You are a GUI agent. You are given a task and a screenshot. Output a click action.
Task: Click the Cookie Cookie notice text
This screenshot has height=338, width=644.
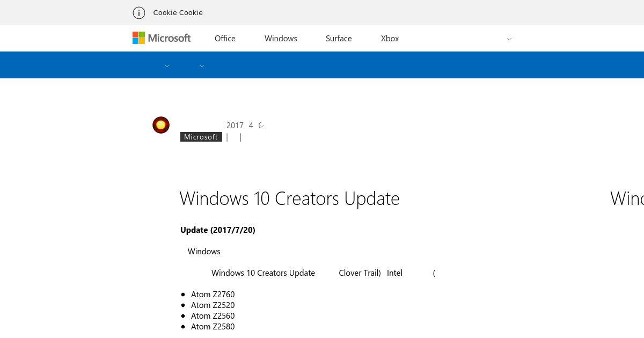coord(178,13)
